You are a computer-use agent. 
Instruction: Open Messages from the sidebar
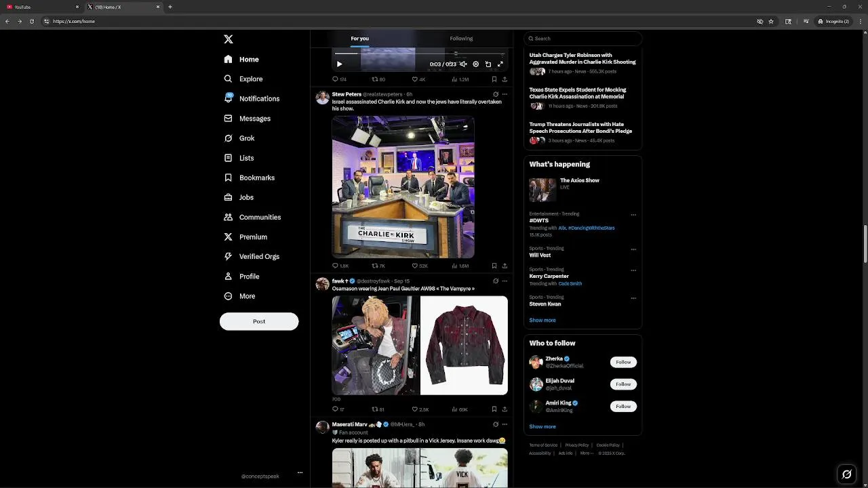247,119
